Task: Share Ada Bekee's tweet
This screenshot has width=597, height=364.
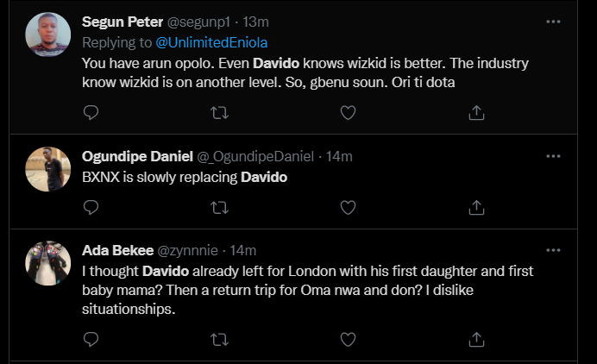Action: [x=475, y=340]
